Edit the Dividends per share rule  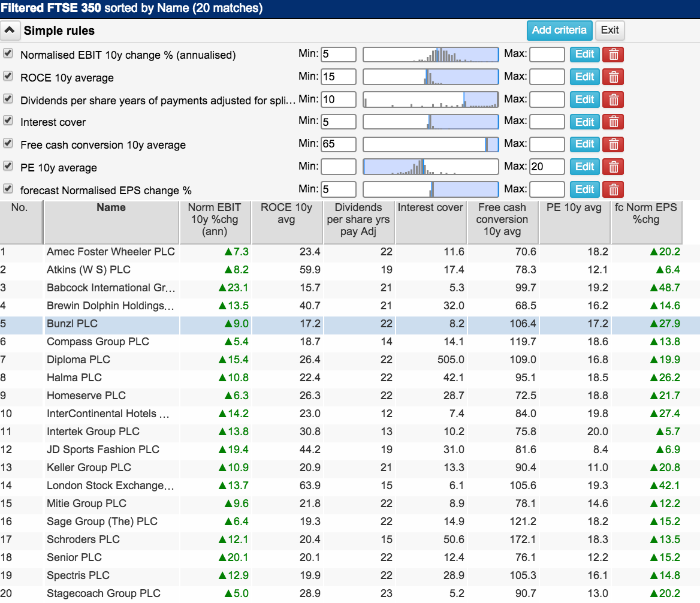coord(584,100)
